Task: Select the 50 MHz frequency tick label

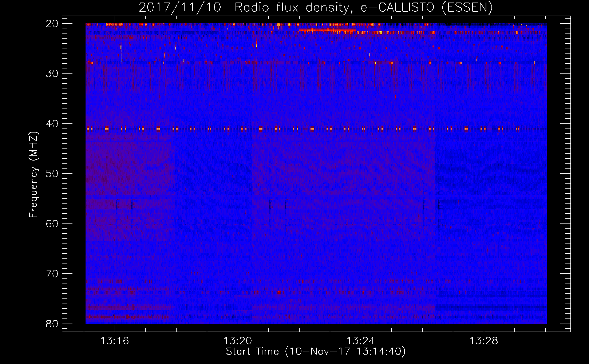Action: click(x=52, y=174)
